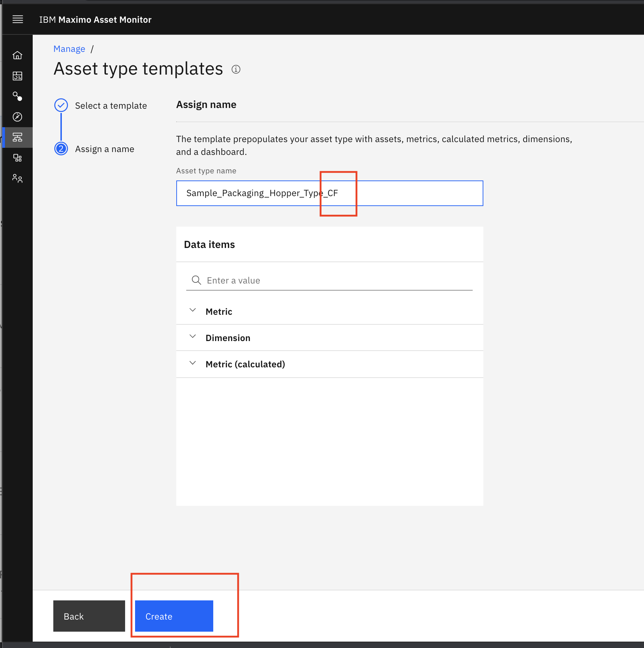Click the Assign name heading
This screenshot has width=644, height=648.
pyautogui.click(x=206, y=105)
